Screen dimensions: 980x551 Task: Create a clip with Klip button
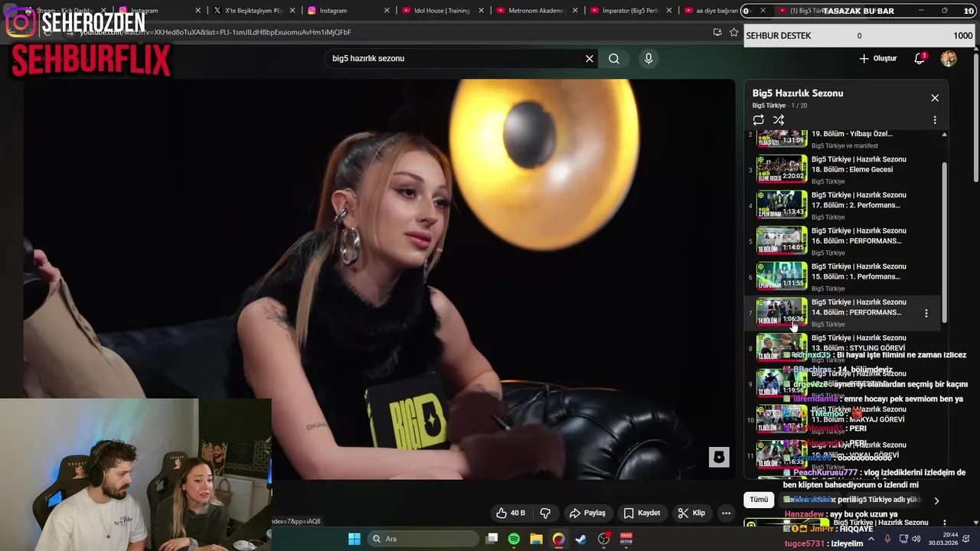click(x=691, y=513)
